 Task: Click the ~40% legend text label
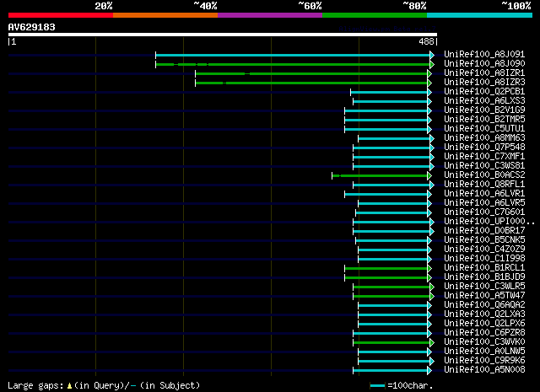pyautogui.click(x=205, y=6)
